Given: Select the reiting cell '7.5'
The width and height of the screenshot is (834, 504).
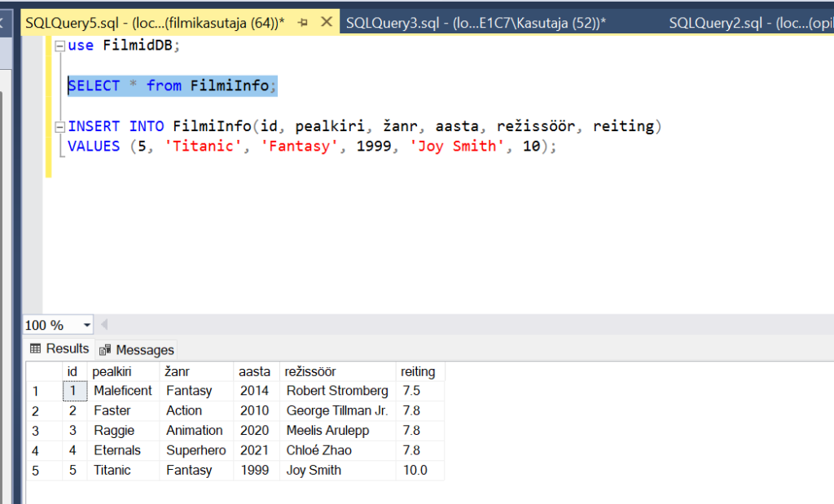Looking at the screenshot, I should pos(420,391).
